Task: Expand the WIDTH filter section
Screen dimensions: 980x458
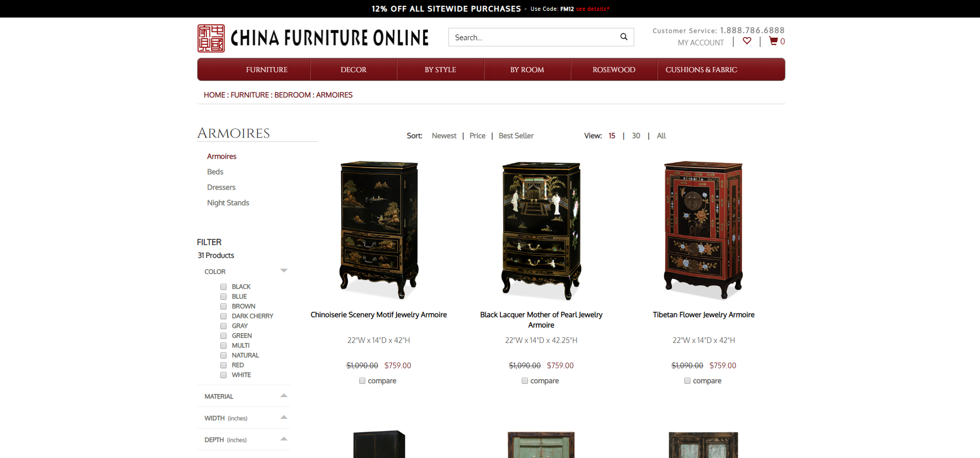Action: [x=284, y=417]
